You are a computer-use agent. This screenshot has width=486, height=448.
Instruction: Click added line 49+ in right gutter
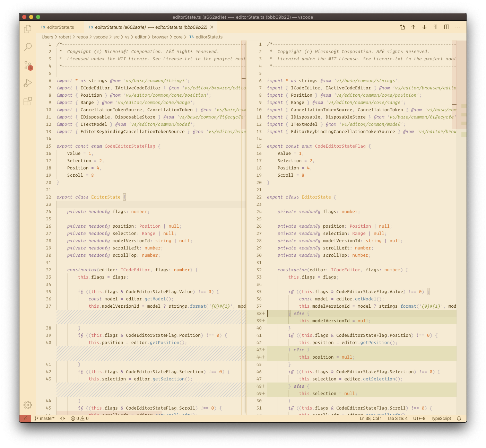pyautogui.click(x=260, y=393)
